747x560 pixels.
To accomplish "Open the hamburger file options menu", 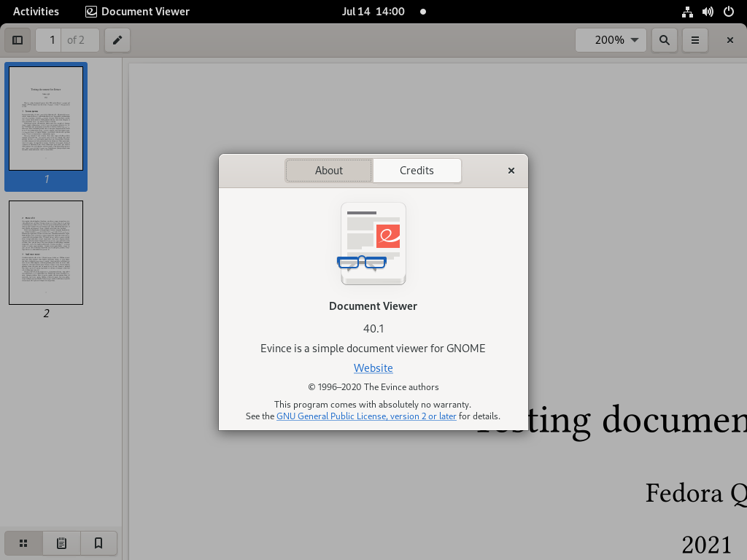I will pyautogui.click(x=695, y=40).
